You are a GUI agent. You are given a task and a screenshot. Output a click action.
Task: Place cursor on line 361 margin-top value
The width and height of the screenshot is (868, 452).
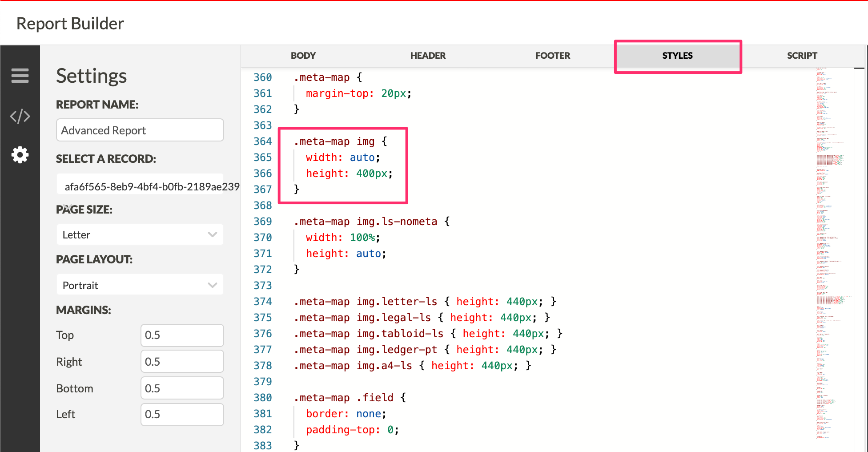point(393,93)
